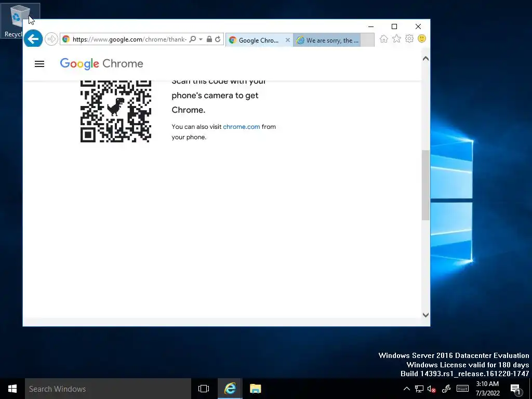Maximize the Internet Explorer window
Viewport: 532px width, 399px height.
tap(394, 26)
